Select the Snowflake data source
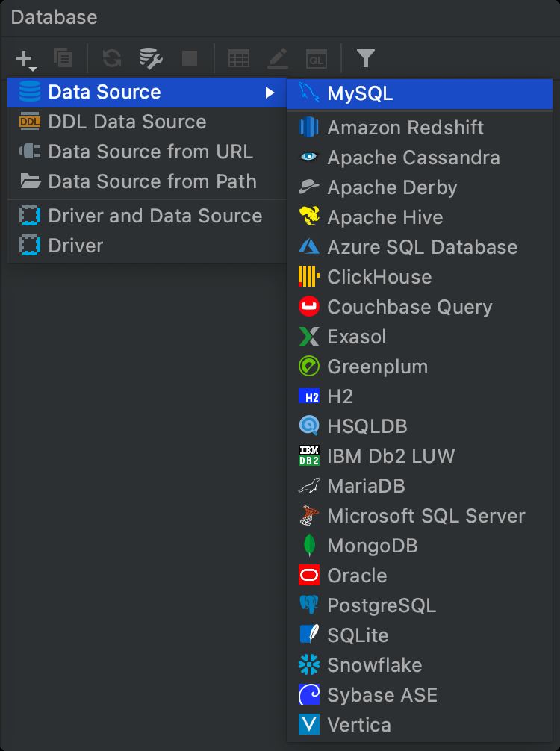 tap(374, 665)
